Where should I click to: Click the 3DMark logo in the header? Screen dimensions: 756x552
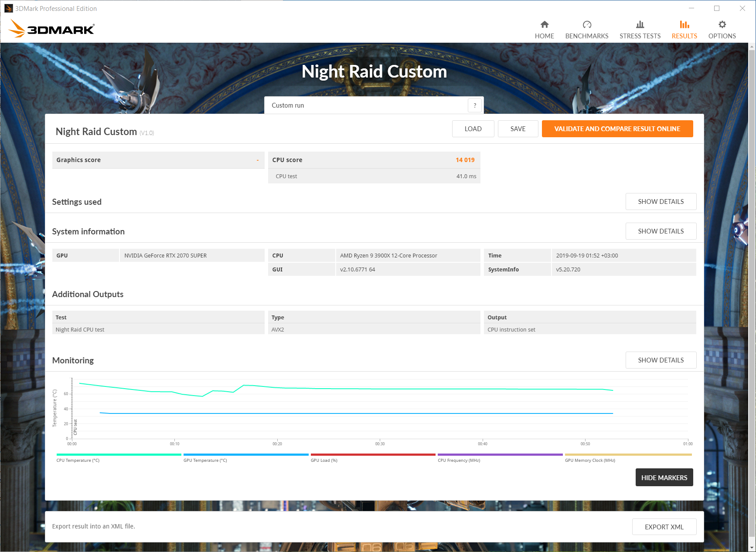tap(51, 29)
